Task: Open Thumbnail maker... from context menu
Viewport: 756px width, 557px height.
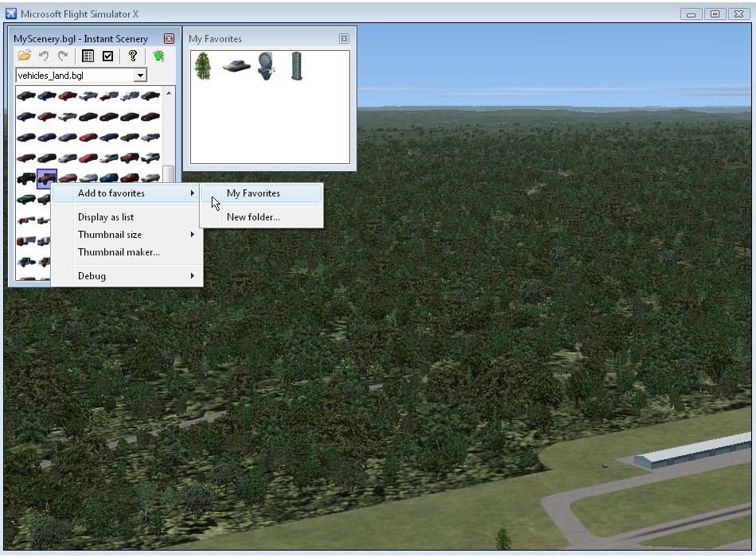Action: [119, 252]
